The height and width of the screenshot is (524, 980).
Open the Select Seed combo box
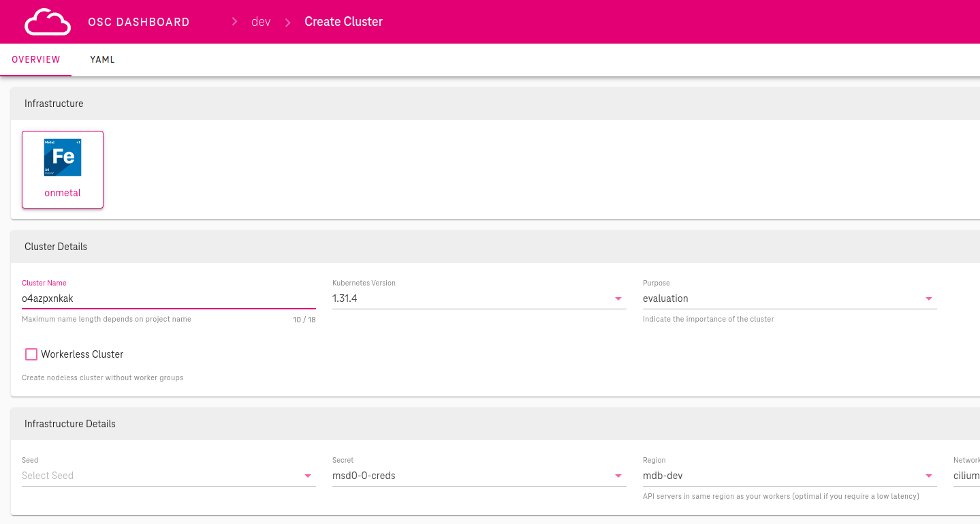(x=160, y=476)
